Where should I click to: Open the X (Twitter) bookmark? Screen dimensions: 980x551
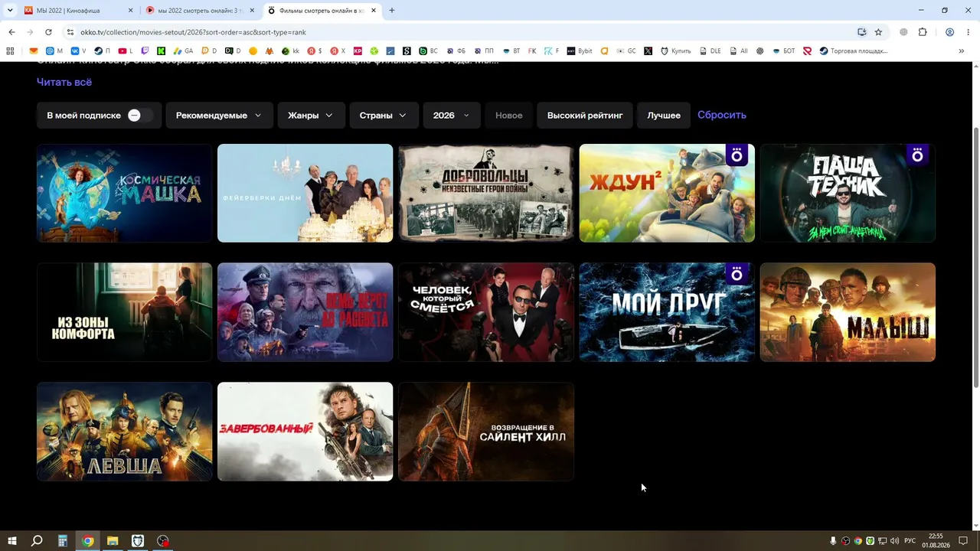tap(648, 51)
